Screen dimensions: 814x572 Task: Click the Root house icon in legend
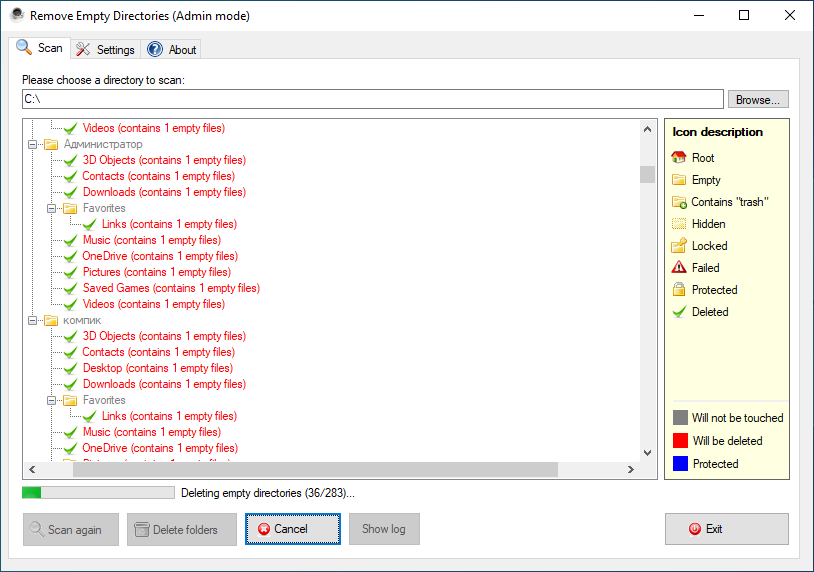pyautogui.click(x=679, y=157)
